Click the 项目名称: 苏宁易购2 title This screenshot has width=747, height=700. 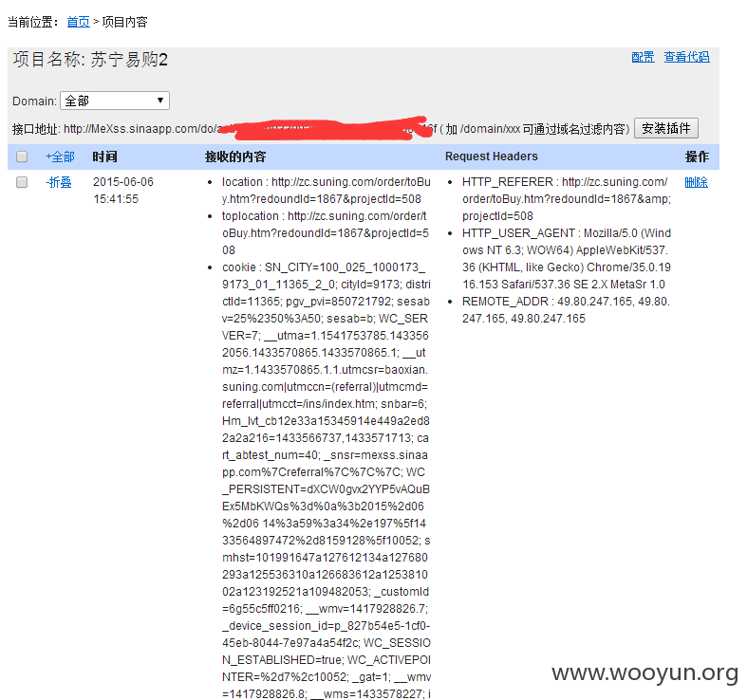click(x=90, y=60)
